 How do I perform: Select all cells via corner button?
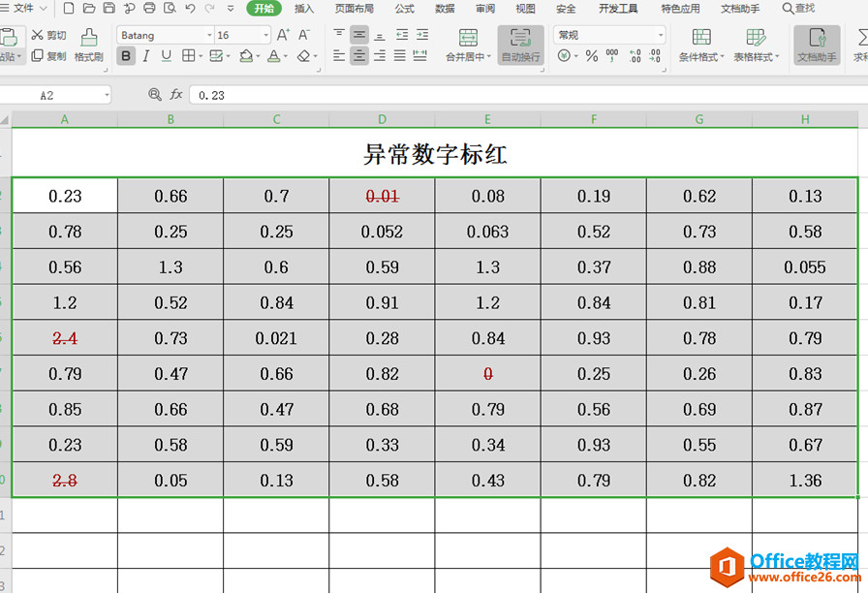(6, 119)
